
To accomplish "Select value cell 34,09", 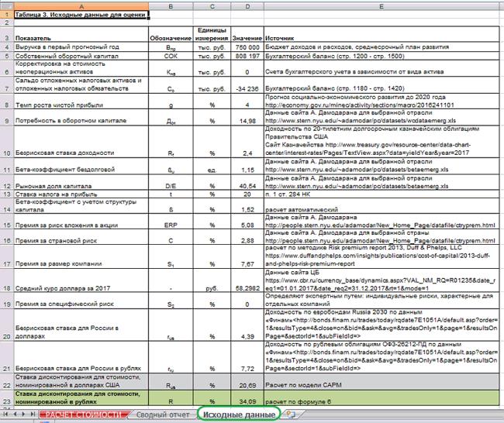I will pyautogui.click(x=247, y=398).
